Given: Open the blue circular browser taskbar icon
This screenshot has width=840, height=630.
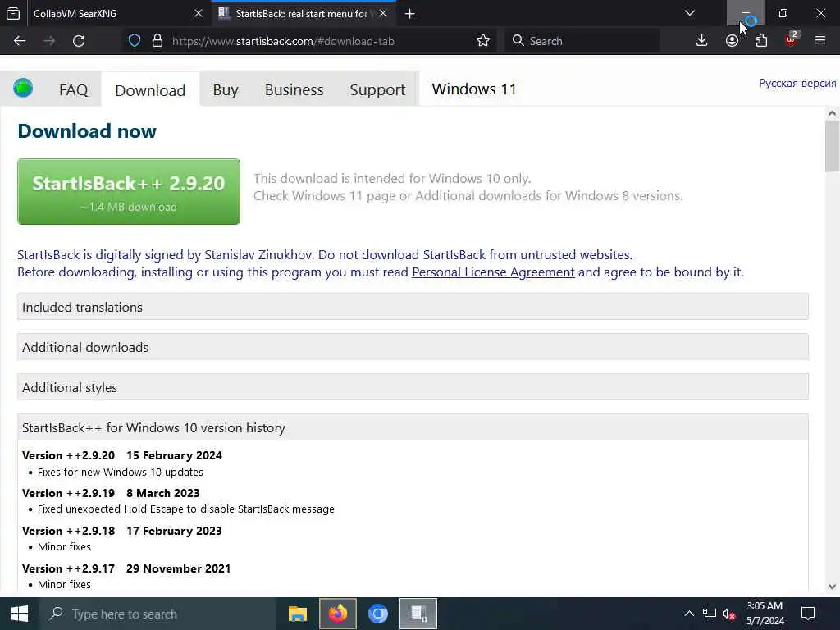Looking at the screenshot, I should (378, 614).
